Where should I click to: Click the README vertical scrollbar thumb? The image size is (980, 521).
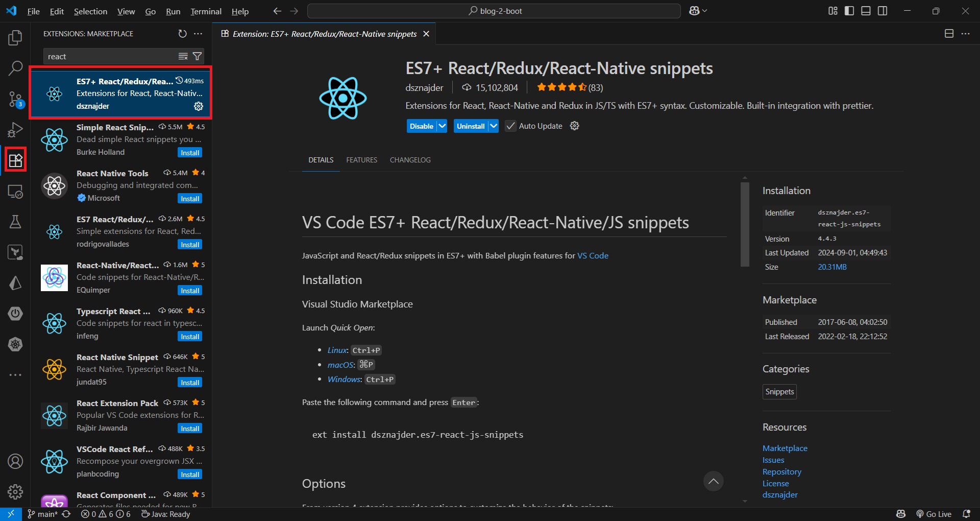tap(745, 224)
